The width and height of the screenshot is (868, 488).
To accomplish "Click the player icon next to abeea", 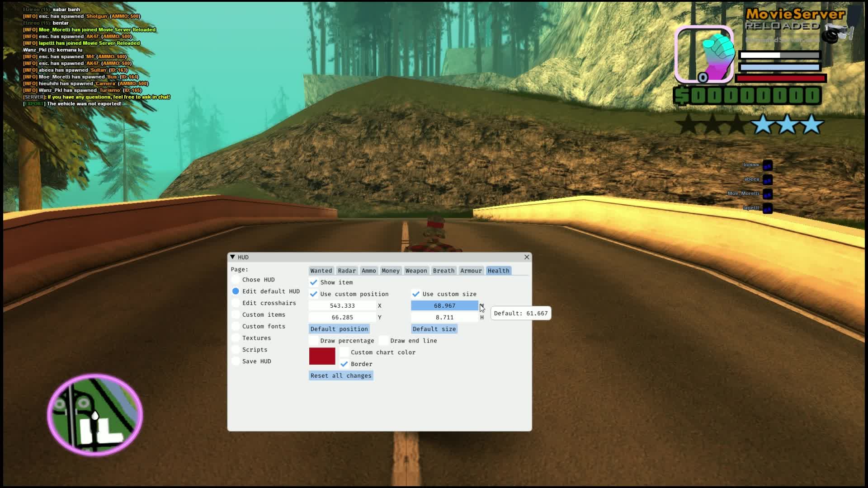I will pos(767,180).
